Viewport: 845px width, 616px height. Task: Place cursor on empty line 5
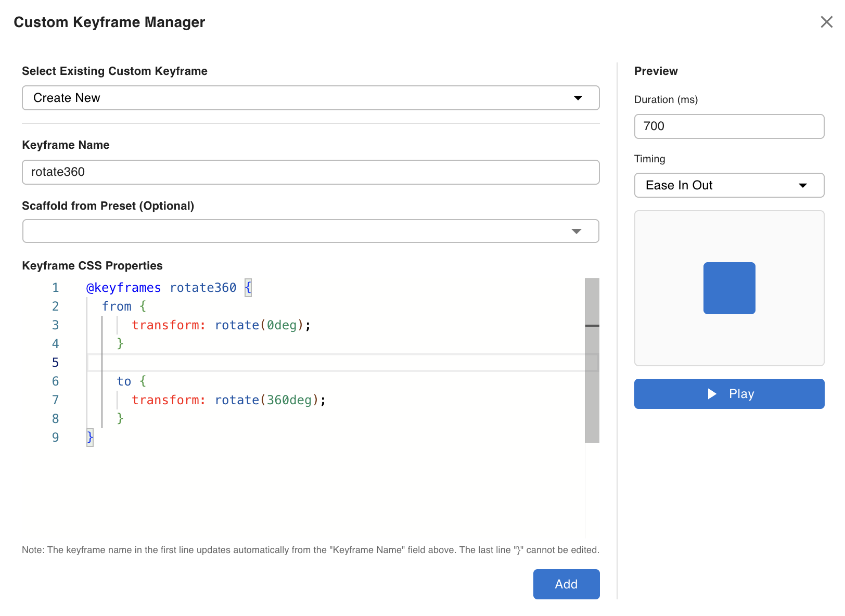(333, 363)
